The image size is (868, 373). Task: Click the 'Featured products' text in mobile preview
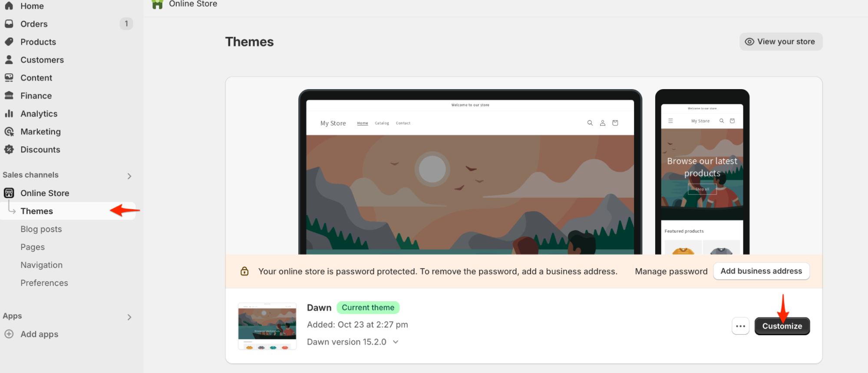(x=684, y=231)
